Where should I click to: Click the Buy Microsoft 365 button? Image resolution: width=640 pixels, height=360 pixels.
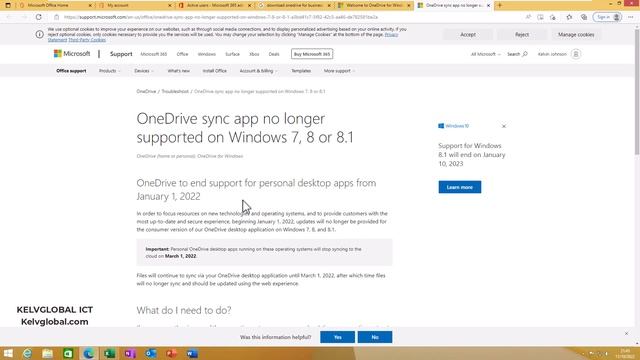click(312, 54)
